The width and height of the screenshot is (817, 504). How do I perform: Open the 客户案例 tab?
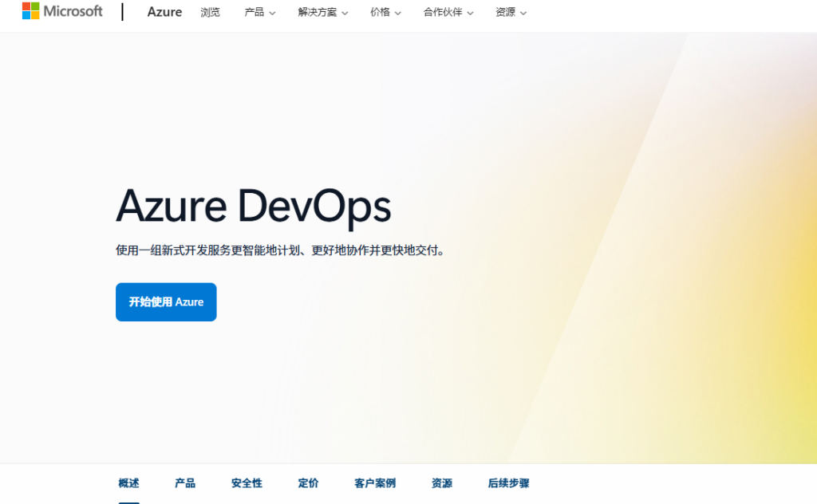coord(375,483)
